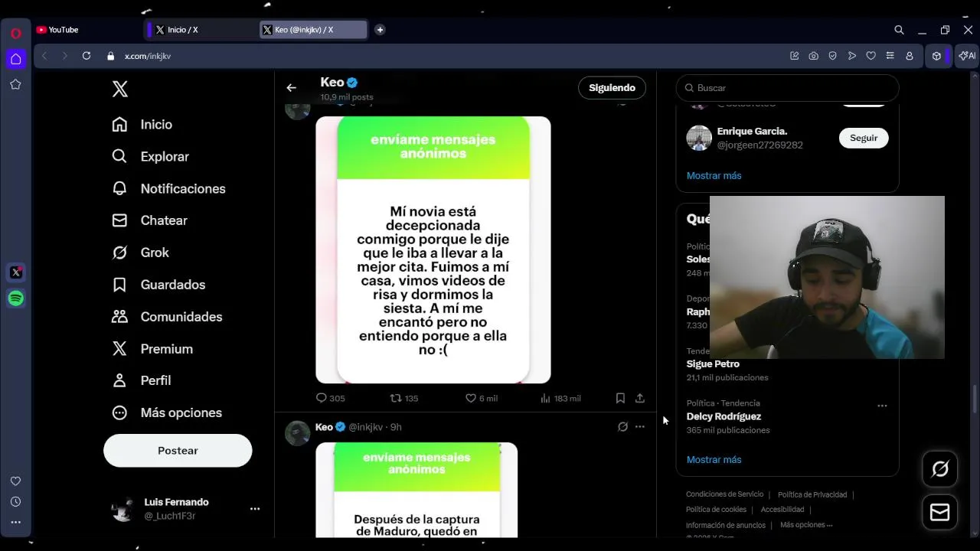This screenshot has height=551, width=980.
Task: Open Opera menu logo
Action: point(15,34)
